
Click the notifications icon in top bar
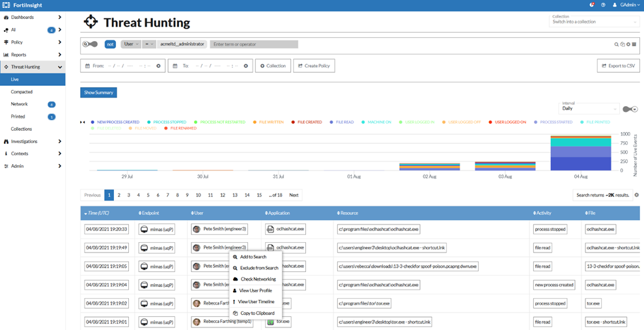coord(592,5)
